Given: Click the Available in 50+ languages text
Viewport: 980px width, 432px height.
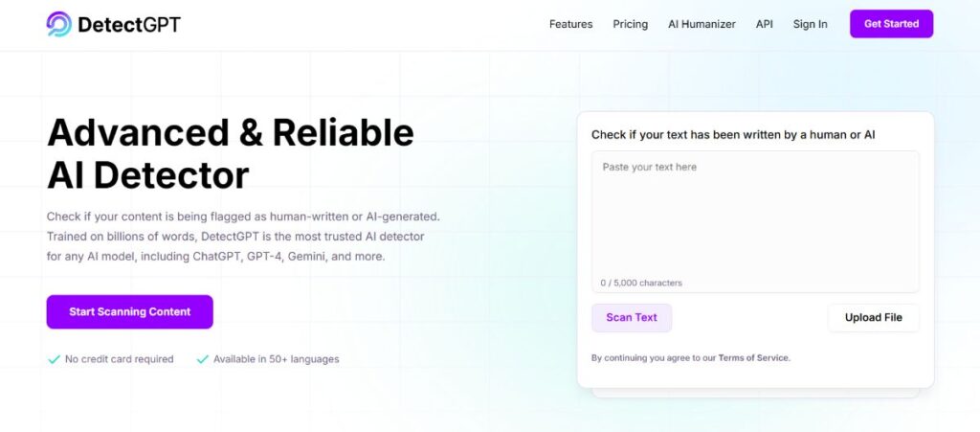Looking at the screenshot, I should coord(277,359).
